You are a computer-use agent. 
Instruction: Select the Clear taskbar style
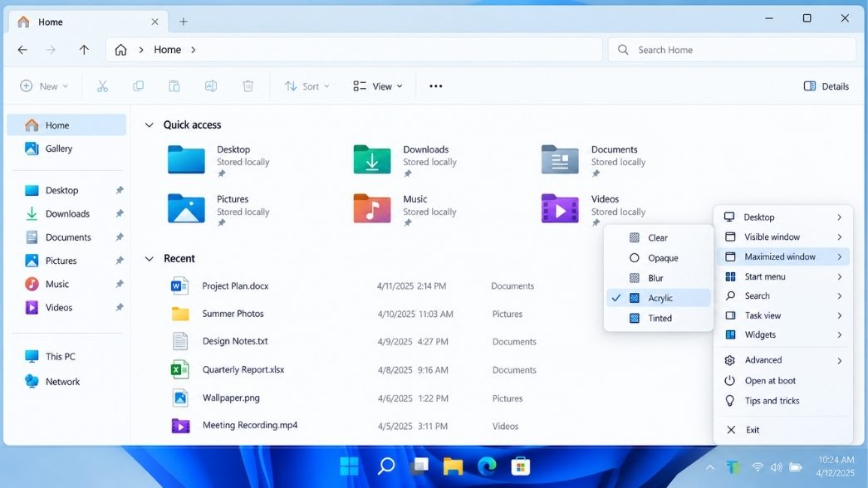pos(658,238)
